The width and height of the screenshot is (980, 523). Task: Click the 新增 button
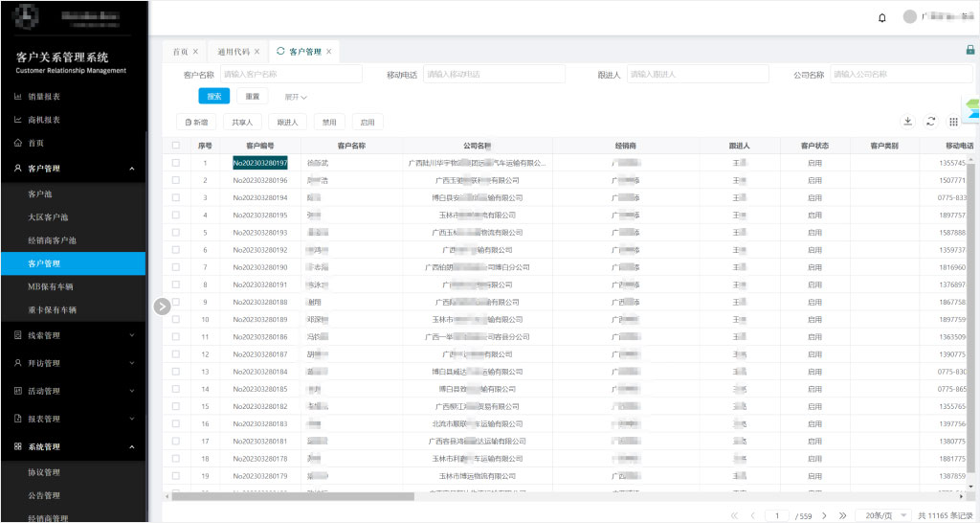click(x=196, y=122)
